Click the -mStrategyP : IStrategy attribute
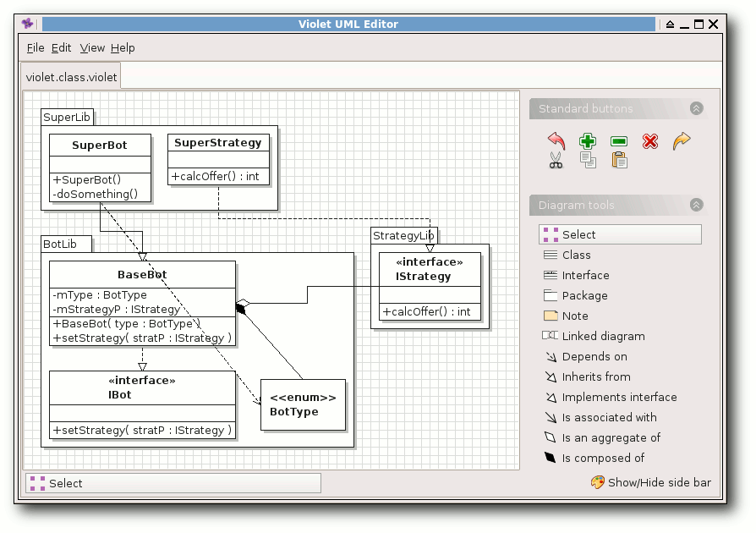The image size is (756, 533). (116, 309)
